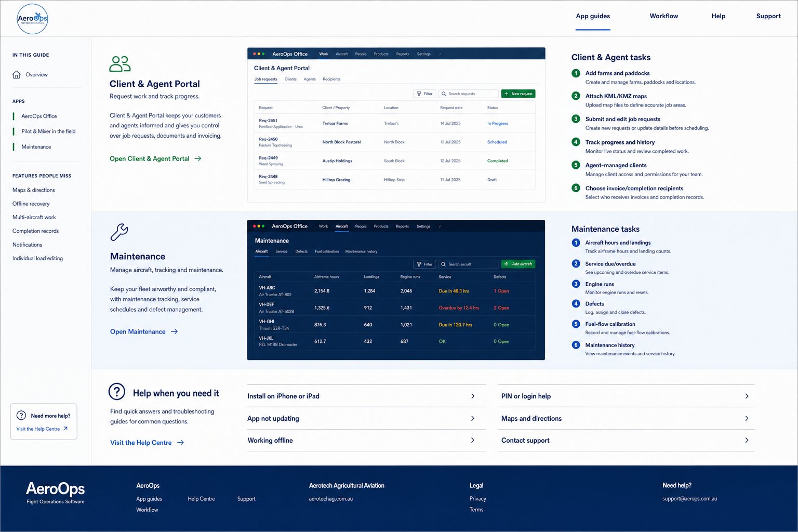798x532 pixels.
Task: Click Submit and edit job requests task
Action: point(623,119)
